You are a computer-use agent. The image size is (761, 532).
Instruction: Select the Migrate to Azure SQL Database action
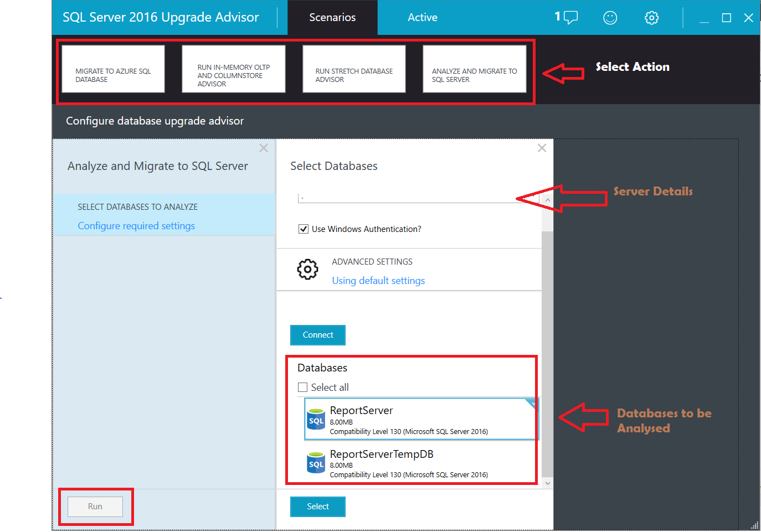113,69
